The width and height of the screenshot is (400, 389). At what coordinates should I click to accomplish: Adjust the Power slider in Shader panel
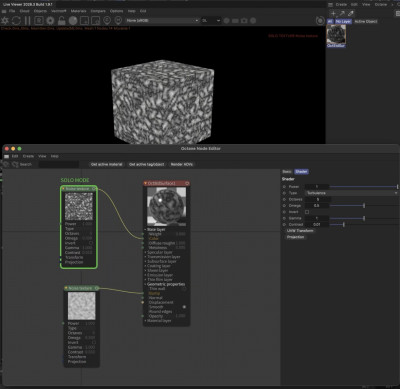coord(364,187)
